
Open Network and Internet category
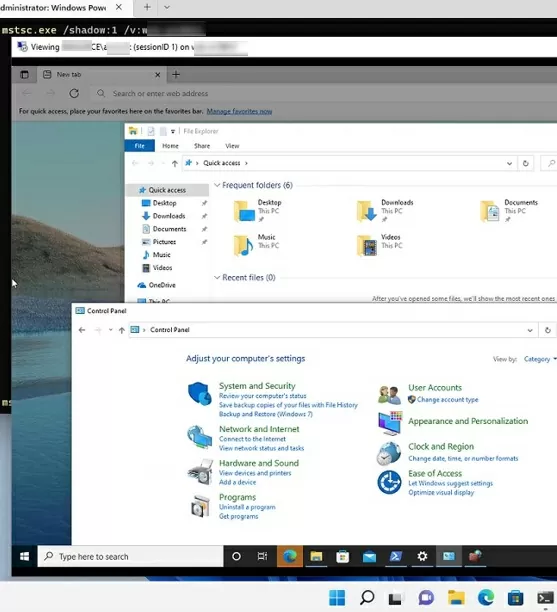(x=259, y=429)
